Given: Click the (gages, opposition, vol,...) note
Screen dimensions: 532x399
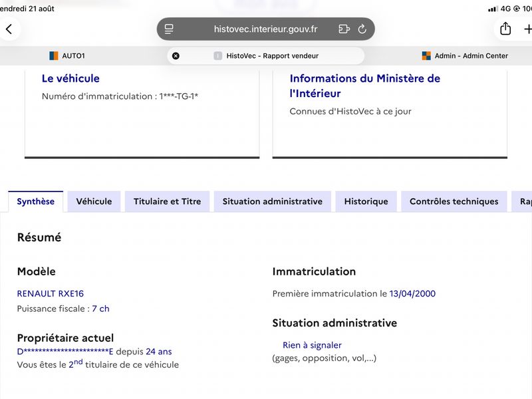Looking at the screenshot, I should coord(325,358).
